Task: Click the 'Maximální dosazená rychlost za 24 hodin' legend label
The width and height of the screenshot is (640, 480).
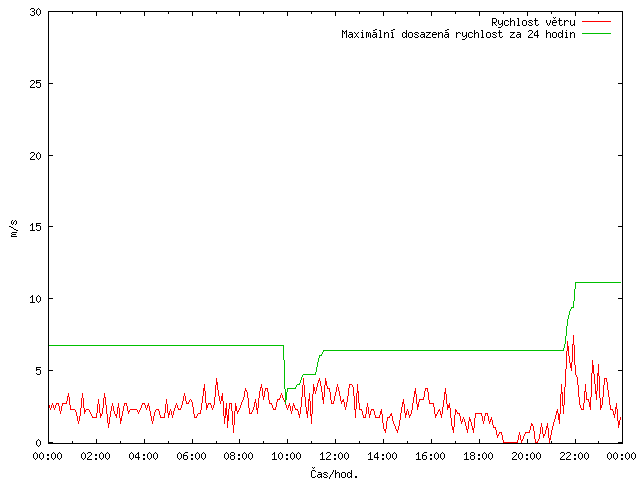Action: (458, 35)
